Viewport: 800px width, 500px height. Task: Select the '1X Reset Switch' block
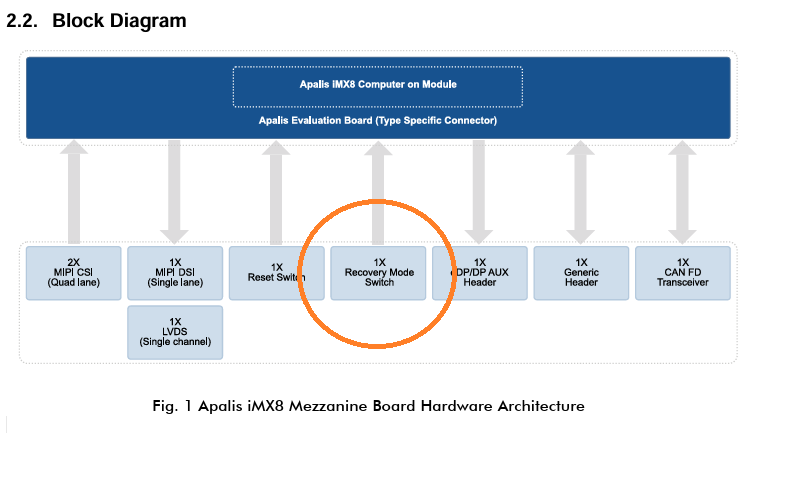click(x=277, y=273)
